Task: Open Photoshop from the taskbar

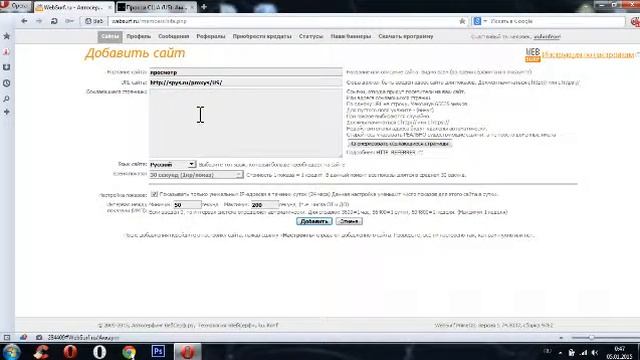Action: pyautogui.click(x=158, y=351)
